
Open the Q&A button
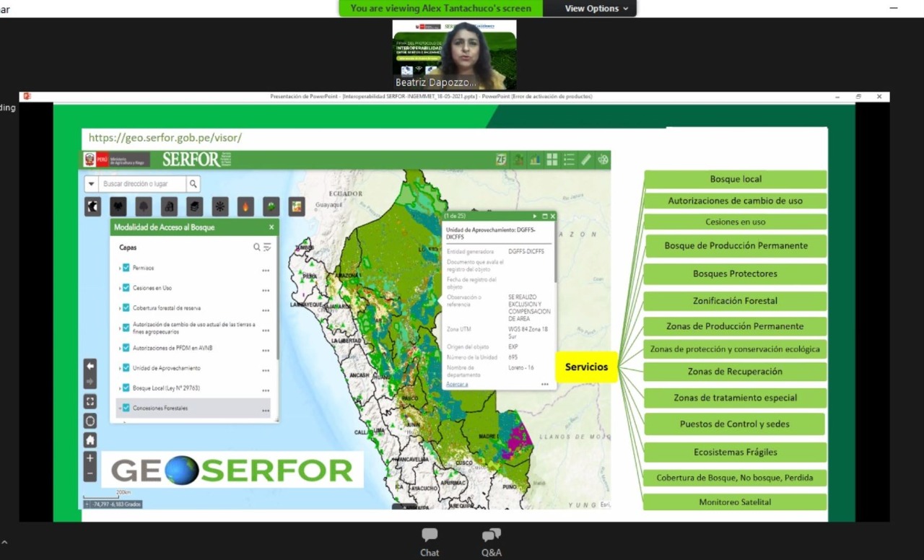pyautogui.click(x=492, y=542)
